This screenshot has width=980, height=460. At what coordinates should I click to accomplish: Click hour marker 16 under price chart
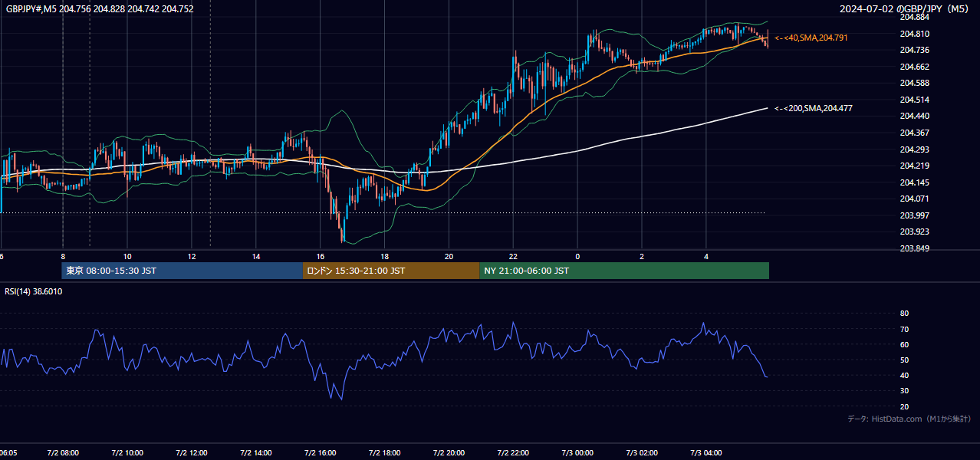click(x=321, y=256)
